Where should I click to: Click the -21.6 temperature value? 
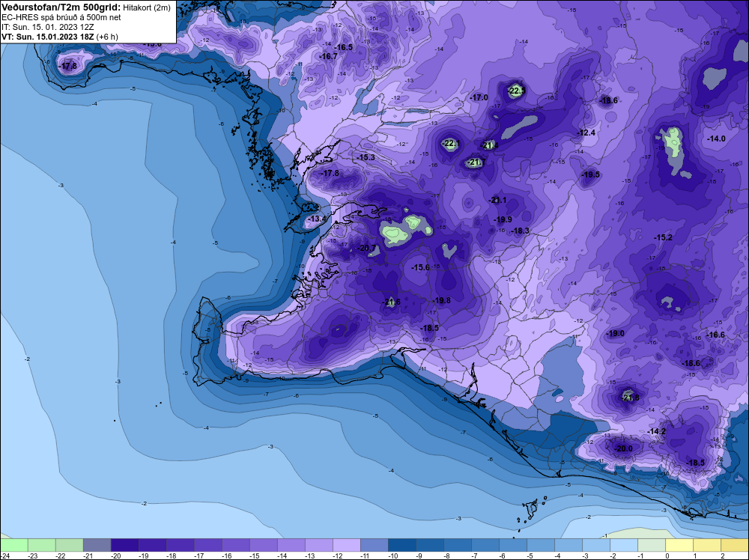392,302
